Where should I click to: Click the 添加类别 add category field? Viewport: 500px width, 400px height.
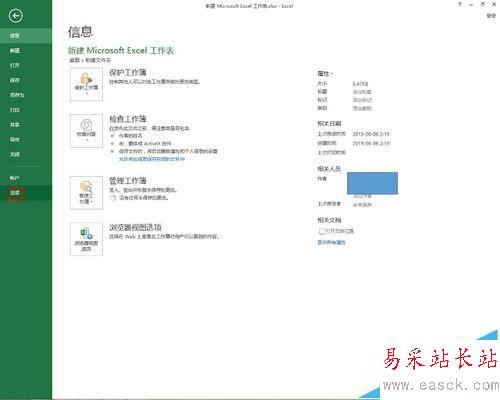(x=362, y=108)
